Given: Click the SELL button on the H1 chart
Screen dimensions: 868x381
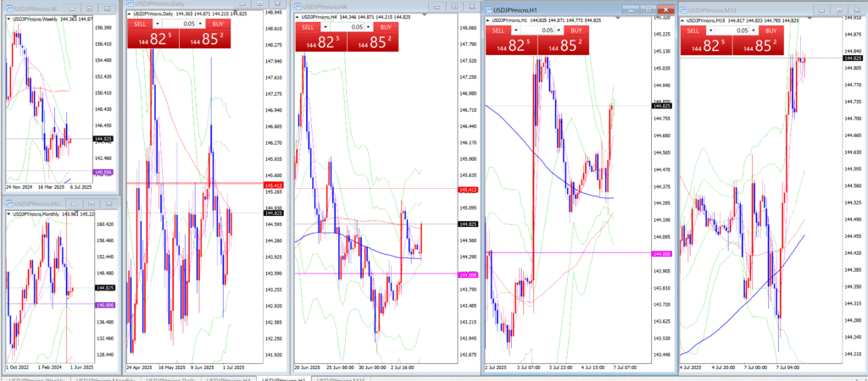Looking at the screenshot, I should point(499,30).
